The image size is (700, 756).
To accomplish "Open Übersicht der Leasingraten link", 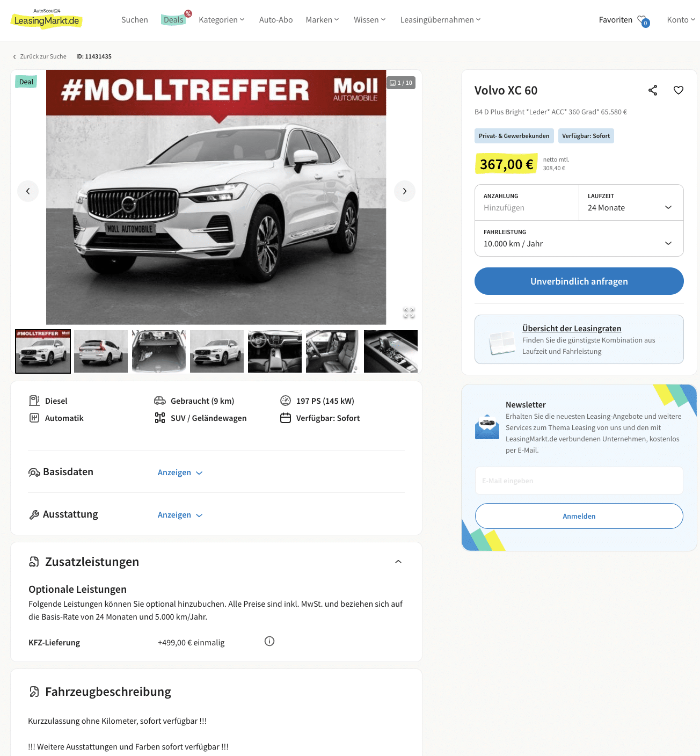I will (572, 329).
